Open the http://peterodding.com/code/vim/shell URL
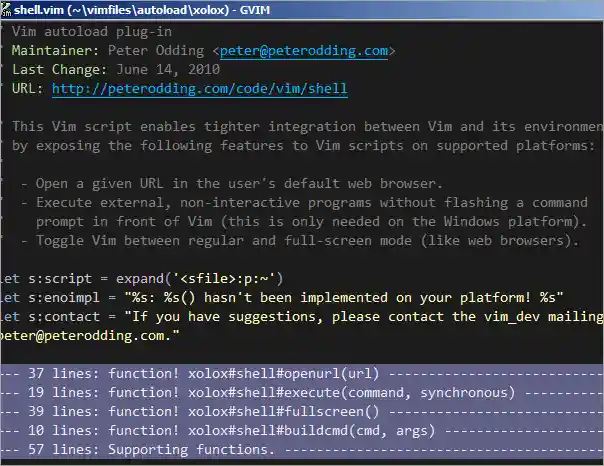Image resolution: width=604 pixels, height=466 pixels. pyautogui.click(x=200, y=89)
